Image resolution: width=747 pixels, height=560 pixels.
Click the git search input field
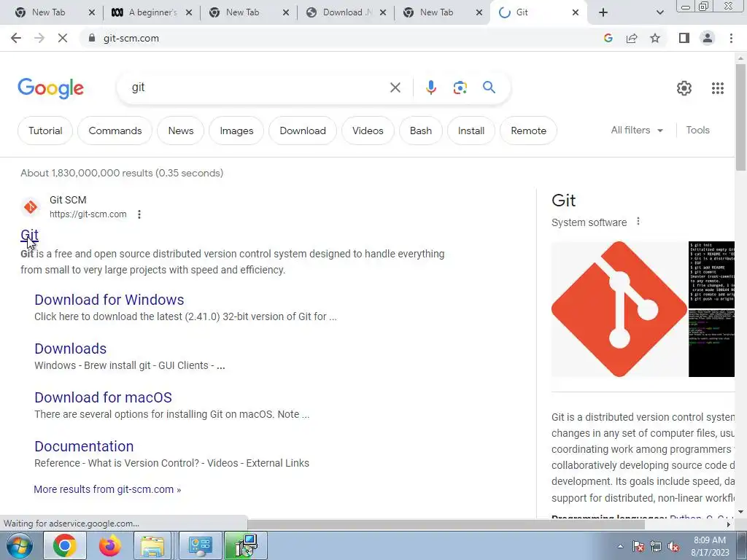point(258,87)
